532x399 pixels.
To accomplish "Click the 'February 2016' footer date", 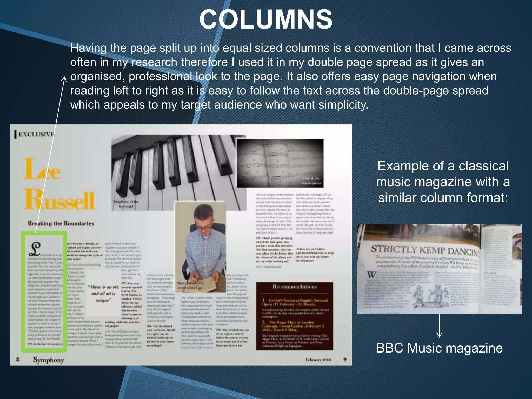I will (x=318, y=360).
